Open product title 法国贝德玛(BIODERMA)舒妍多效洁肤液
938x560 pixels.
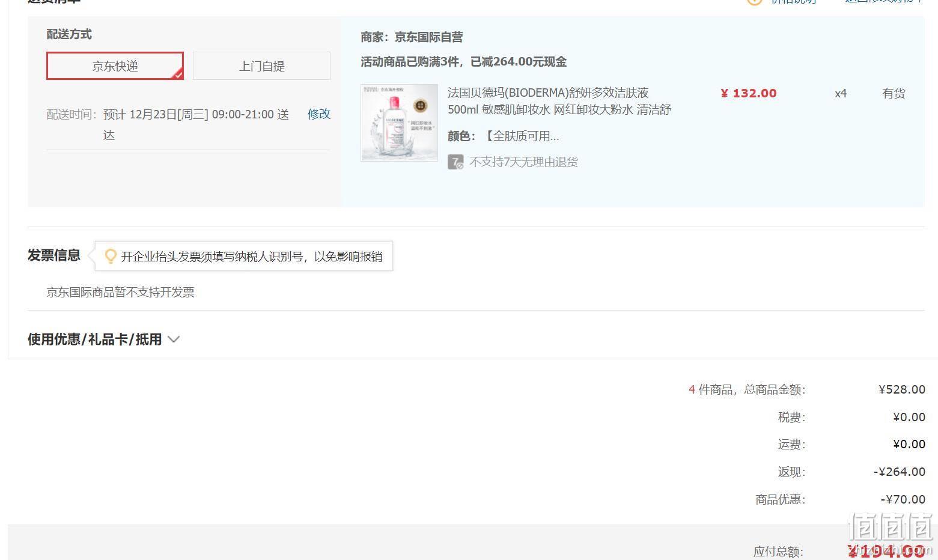pos(548,93)
